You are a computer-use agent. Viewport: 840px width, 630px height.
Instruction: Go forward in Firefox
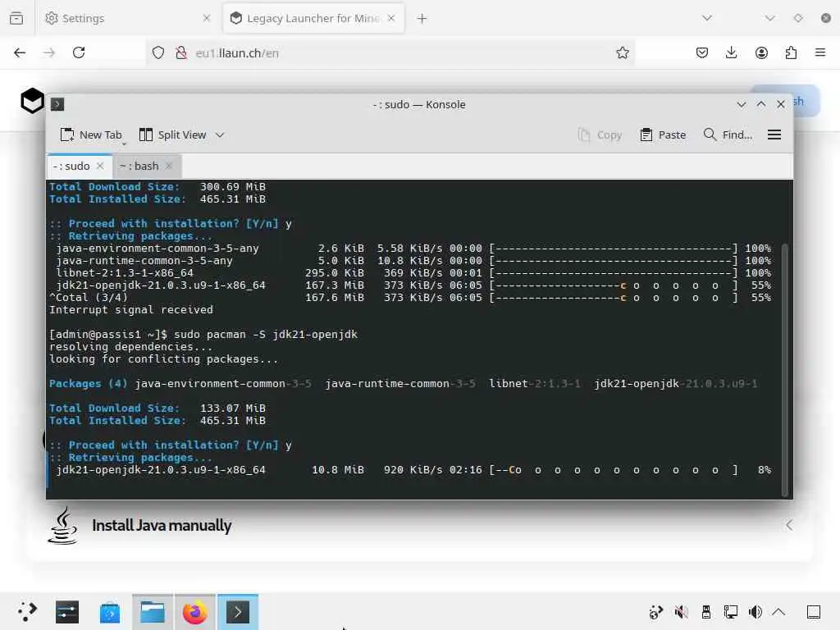(49, 52)
